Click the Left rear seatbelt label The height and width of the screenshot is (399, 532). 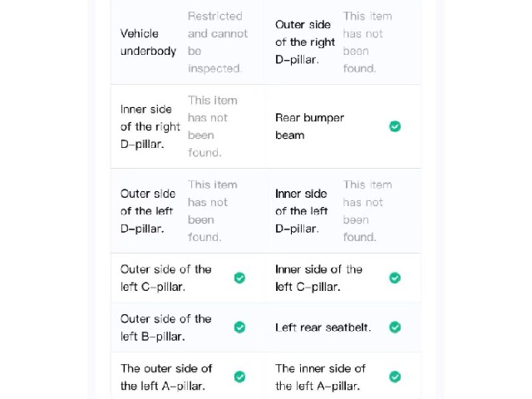(323, 328)
